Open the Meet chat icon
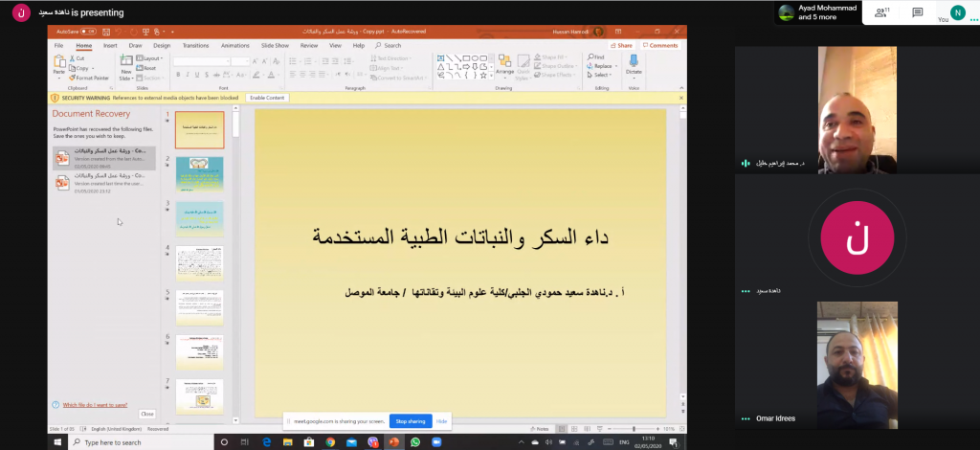This screenshot has width=980, height=450. (x=917, y=12)
